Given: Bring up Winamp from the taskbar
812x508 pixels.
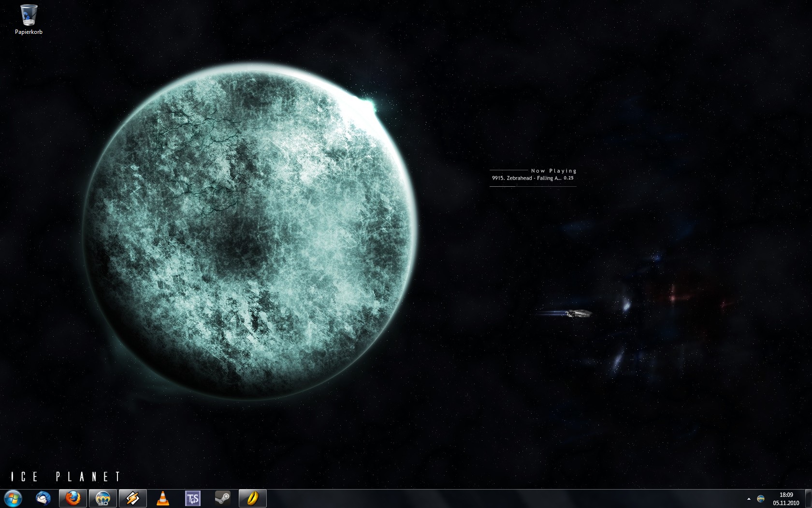Looking at the screenshot, I should (133, 498).
